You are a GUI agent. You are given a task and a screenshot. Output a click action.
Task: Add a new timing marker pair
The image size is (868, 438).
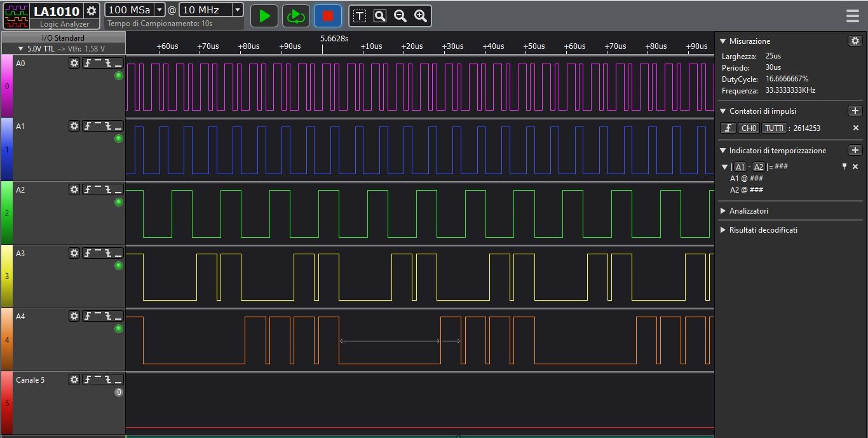click(855, 150)
